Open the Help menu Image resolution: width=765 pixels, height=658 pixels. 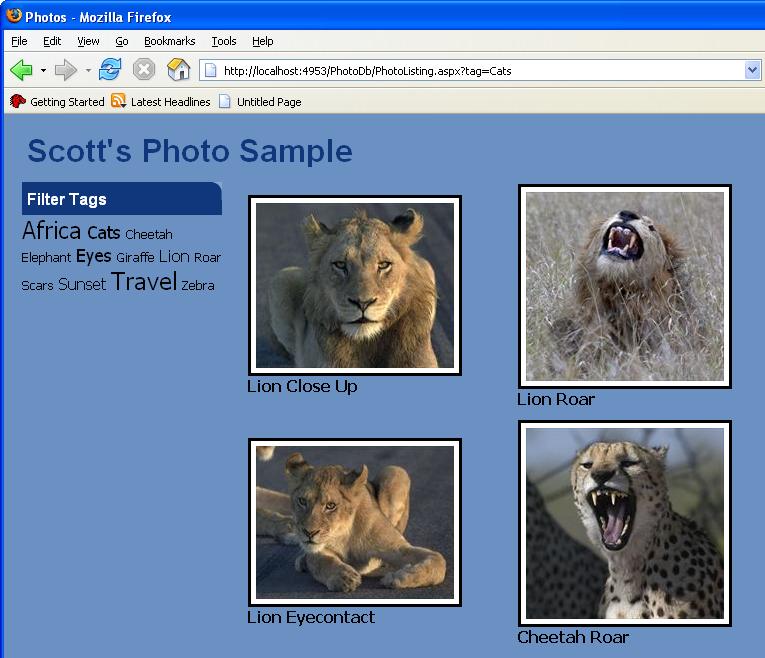point(262,41)
